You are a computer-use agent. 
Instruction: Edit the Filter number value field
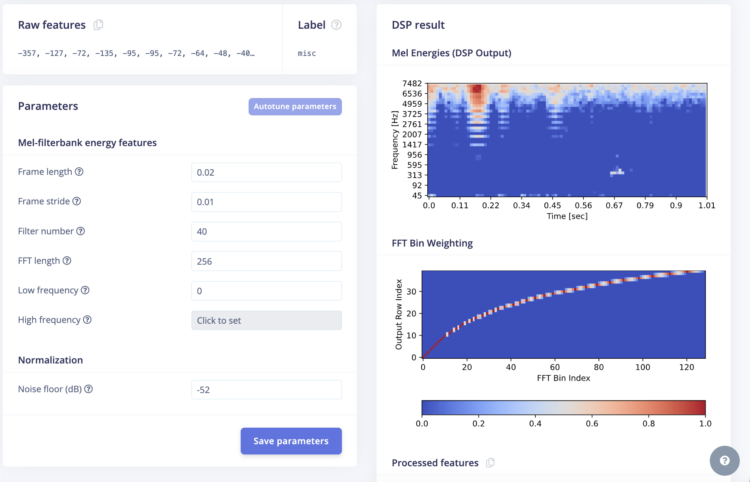[x=266, y=232]
